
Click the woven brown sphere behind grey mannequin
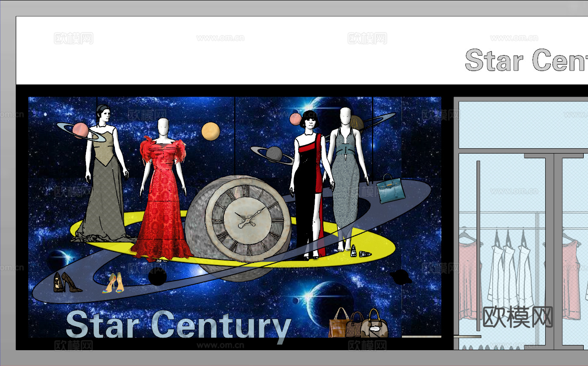357,124
